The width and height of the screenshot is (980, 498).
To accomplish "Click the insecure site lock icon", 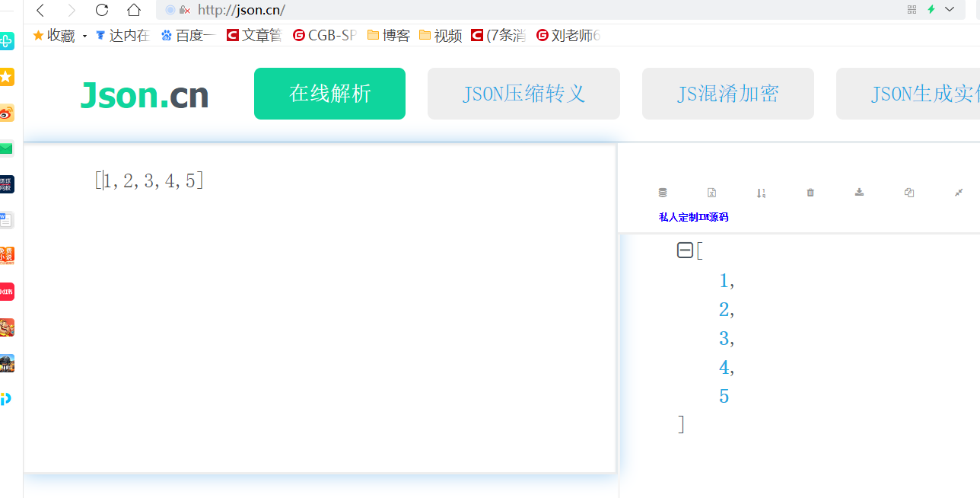I will pos(184,10).
